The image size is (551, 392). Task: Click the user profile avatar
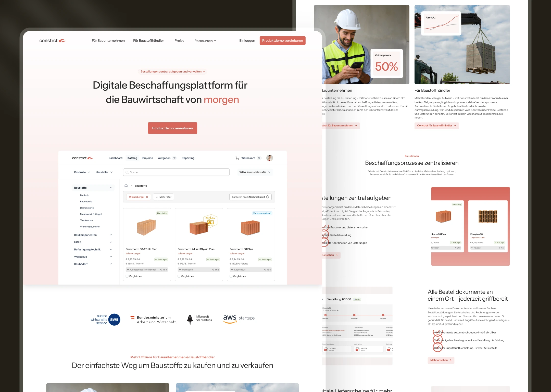(269, 158)
